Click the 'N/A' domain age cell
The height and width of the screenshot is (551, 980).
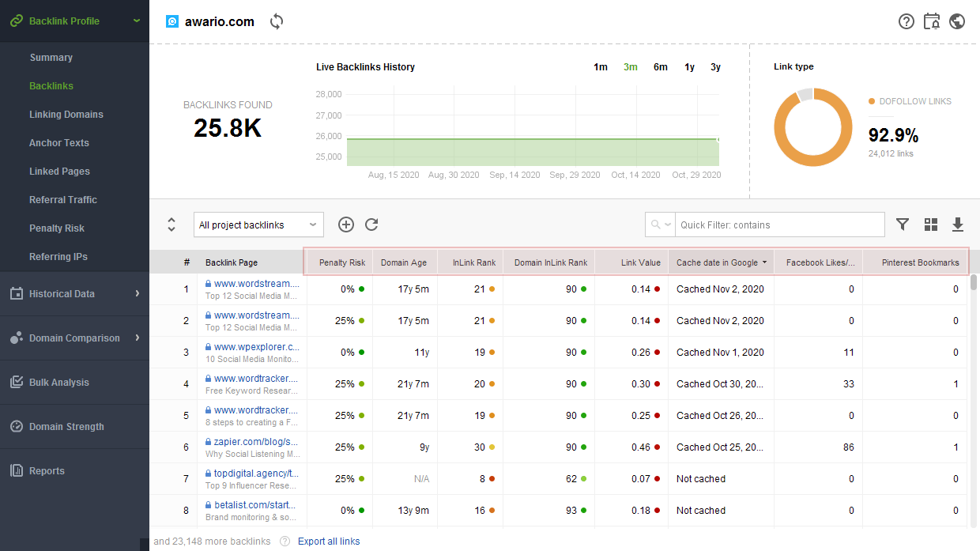(421, 479)
